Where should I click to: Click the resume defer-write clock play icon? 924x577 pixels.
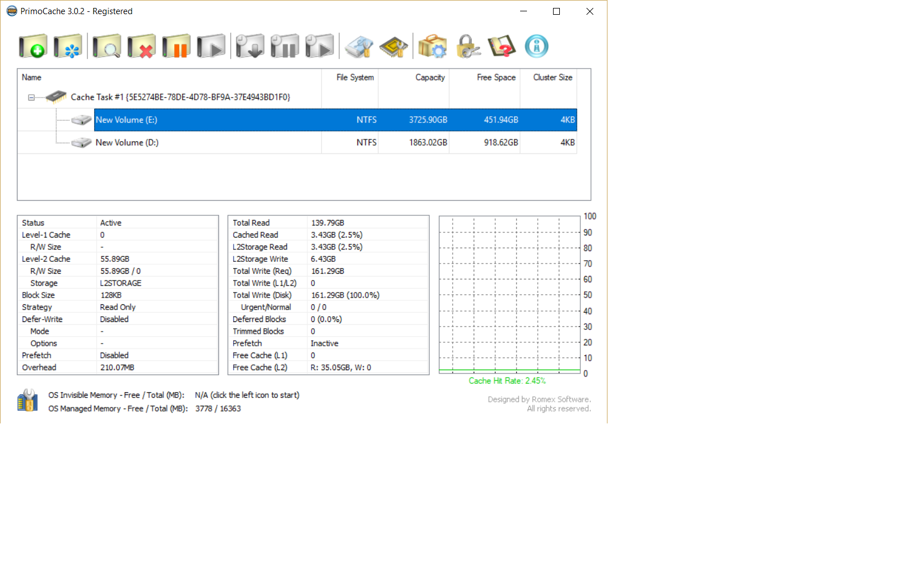(319, 46)
